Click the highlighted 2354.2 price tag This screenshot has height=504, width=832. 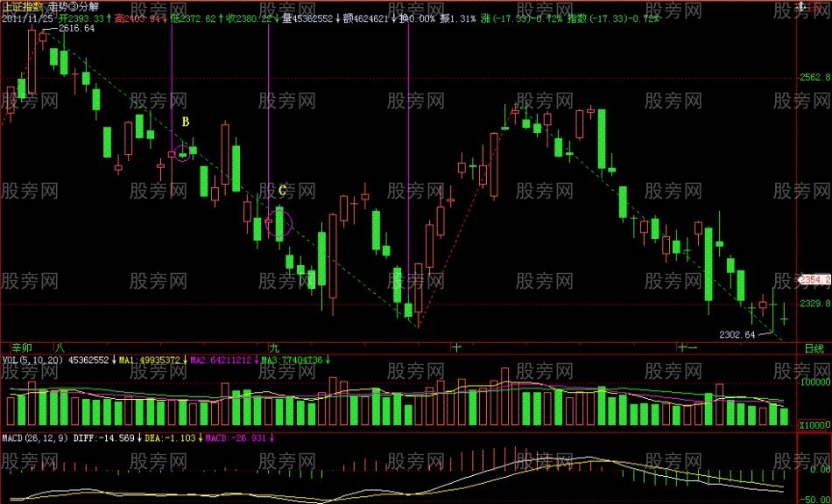[x=816, y=280]
